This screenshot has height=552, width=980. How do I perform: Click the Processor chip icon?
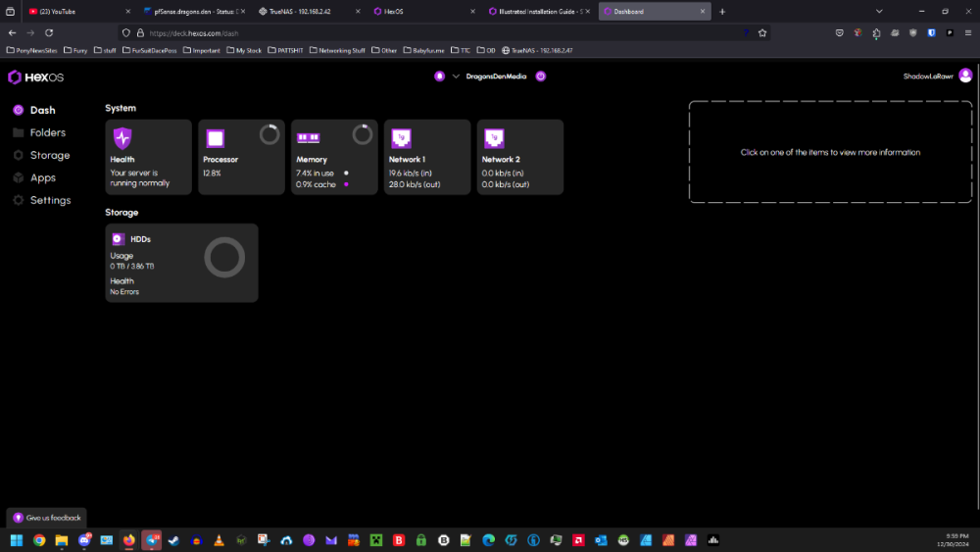[216, 138]
